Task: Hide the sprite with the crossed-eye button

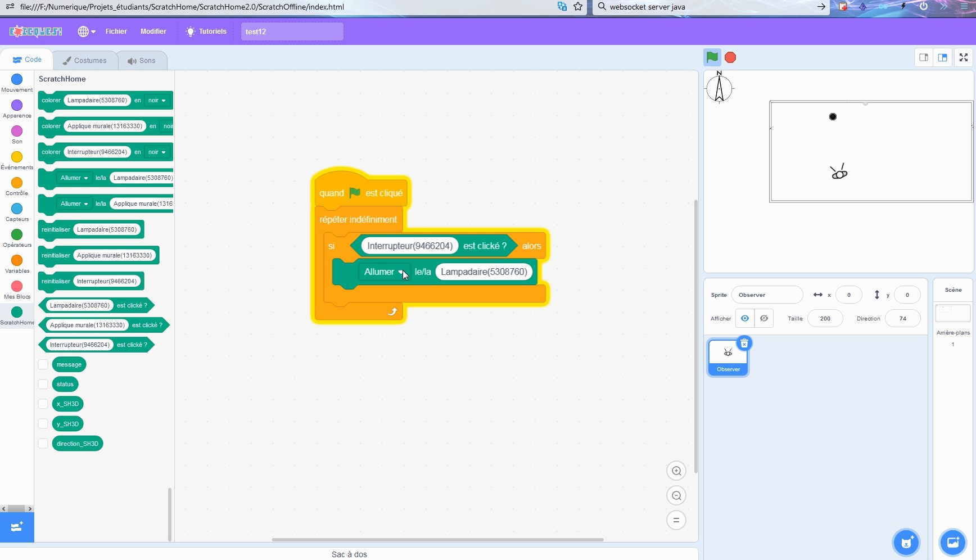Action: tap(763, 318)
